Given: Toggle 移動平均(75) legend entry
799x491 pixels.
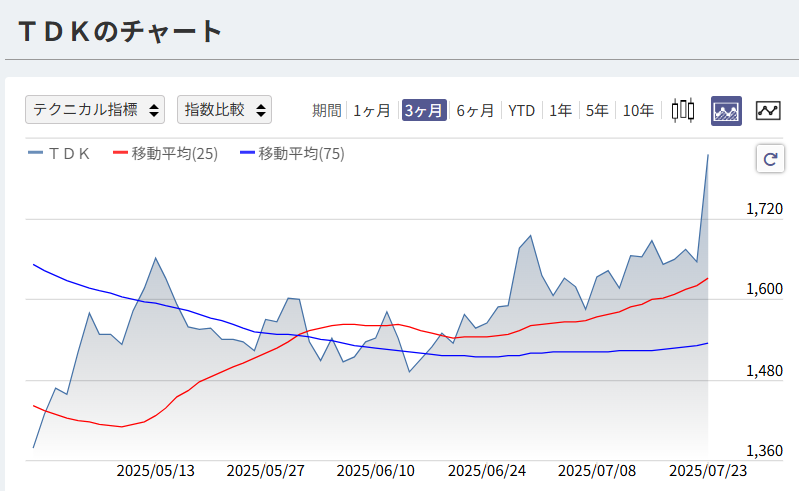Looking at the screenshot, I should click(292, 153).
